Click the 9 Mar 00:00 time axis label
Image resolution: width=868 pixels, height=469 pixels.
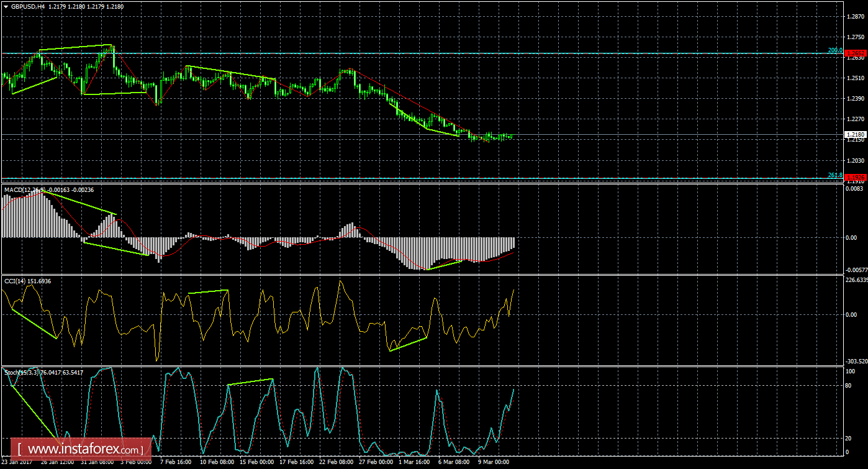[x=492, y=463]
